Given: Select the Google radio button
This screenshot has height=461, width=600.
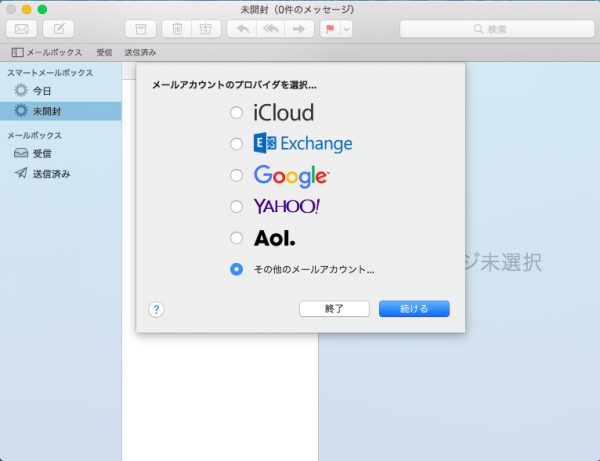Looking at the screenshot, I should (x=236, y=176).
